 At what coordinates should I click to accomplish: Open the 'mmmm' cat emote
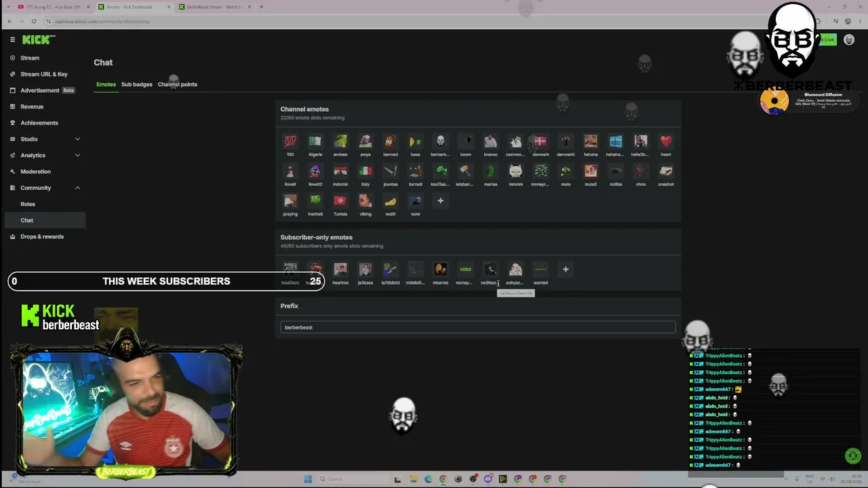[x=515, y=171]
